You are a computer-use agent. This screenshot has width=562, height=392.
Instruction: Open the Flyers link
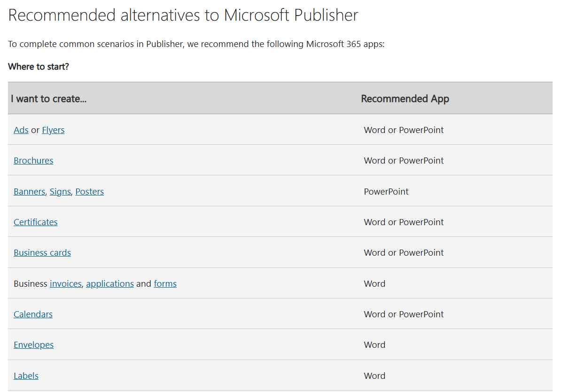(53, 130)
